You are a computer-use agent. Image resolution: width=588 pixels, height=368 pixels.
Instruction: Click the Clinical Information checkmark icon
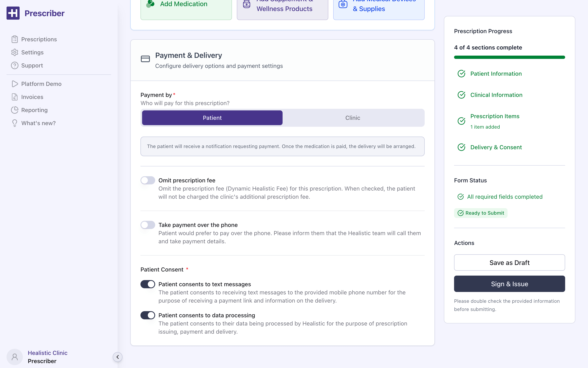pyautogui.click(x=461, y=95)
